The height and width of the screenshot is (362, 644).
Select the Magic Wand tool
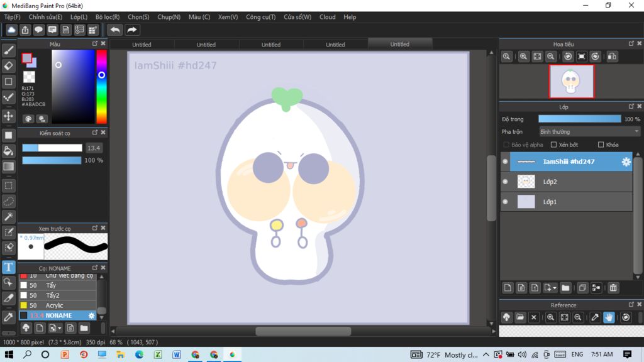pyautogui.click(x=8, y=217)
